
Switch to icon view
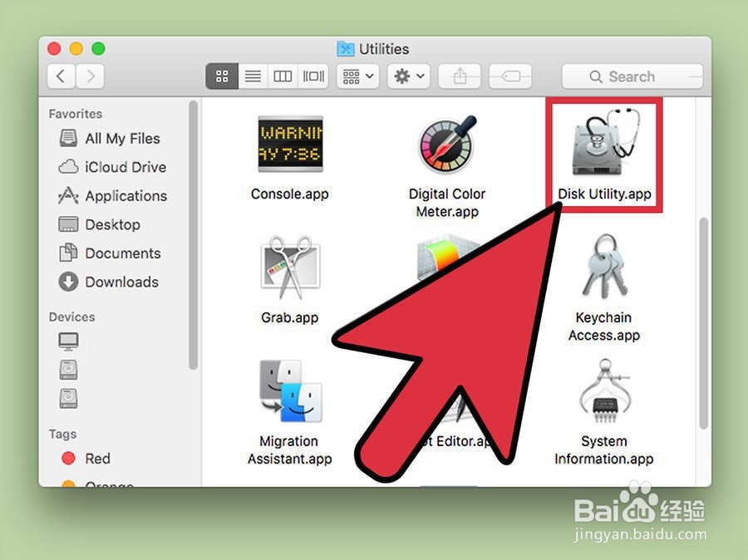coord(222,76)
